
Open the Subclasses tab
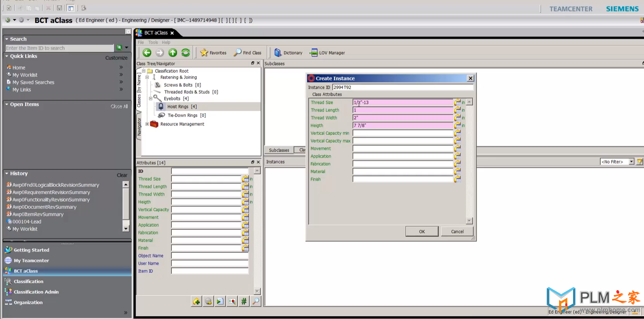tap(279, 150)
